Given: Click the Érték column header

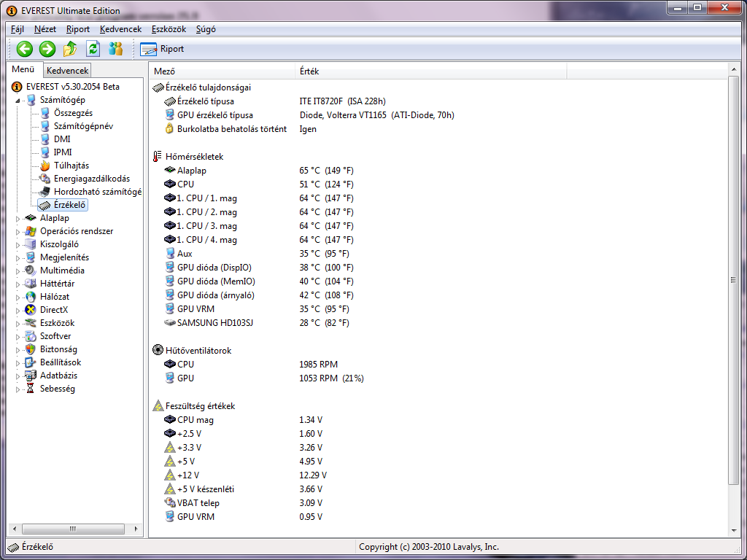Looking at the screenshot, I should coord(430,71).
